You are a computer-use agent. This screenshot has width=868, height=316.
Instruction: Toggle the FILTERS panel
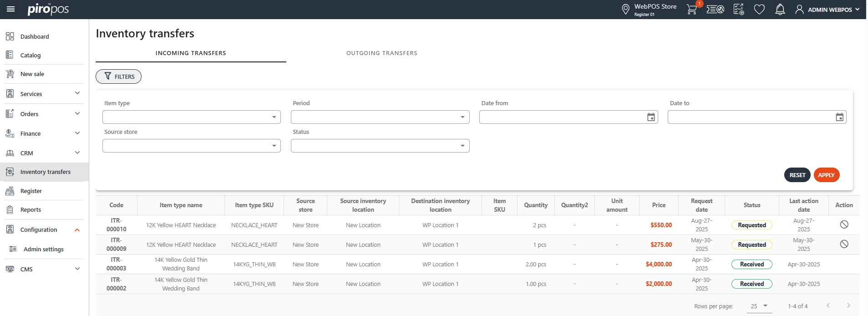coord(118,76)
